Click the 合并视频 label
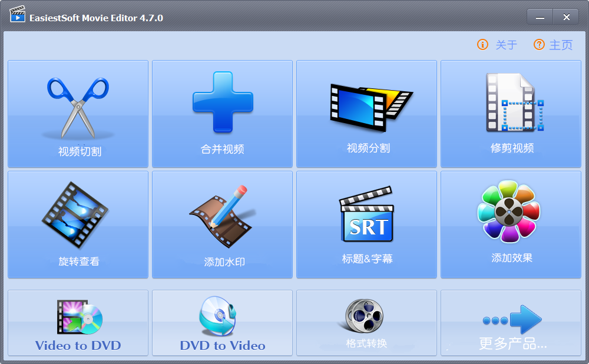 click(223, 149)
